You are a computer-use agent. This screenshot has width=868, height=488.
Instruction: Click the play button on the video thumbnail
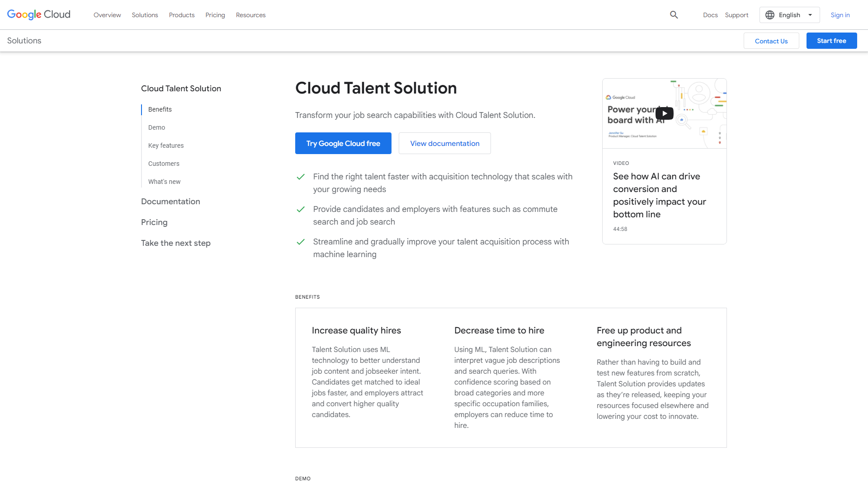click(x=664, y=113)
